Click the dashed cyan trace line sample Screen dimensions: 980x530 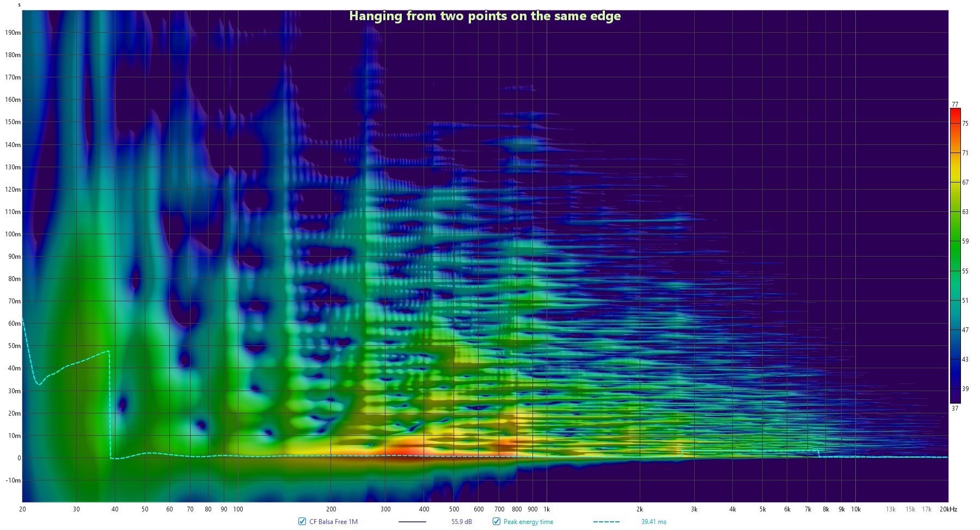point(607,522)
